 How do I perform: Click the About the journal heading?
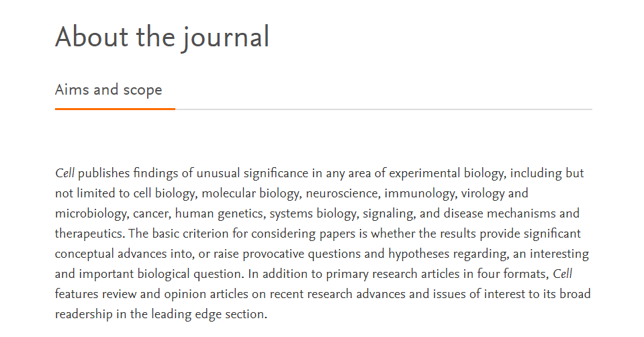pyautogui.click(x=163, y=37)
